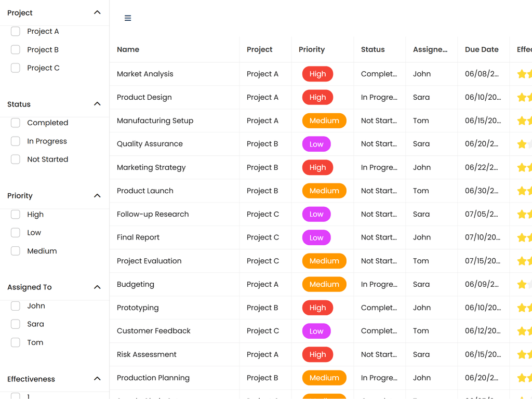
Task: Collapse the Project filter section
Action: pyautogui.click(x=97, y=12)
